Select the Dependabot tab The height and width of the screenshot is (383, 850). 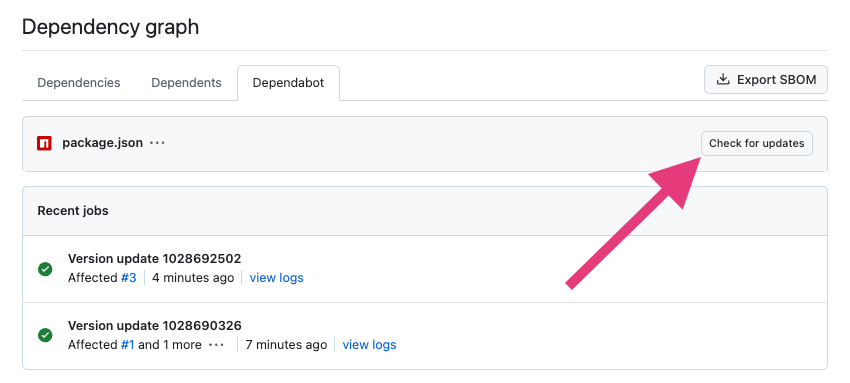[x=288, y=83]
